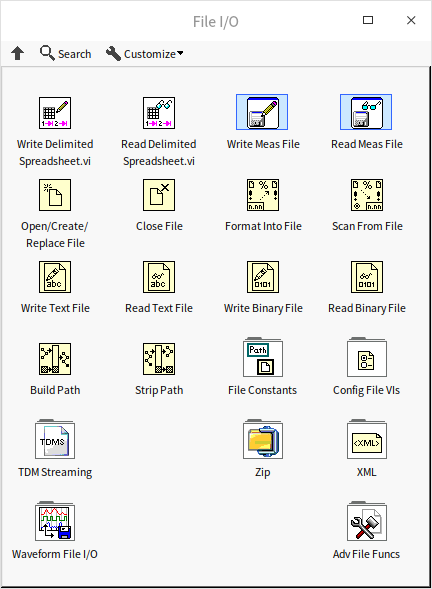Select the Build Path function icon
The image size is (432, 589).
coord(55,359)
